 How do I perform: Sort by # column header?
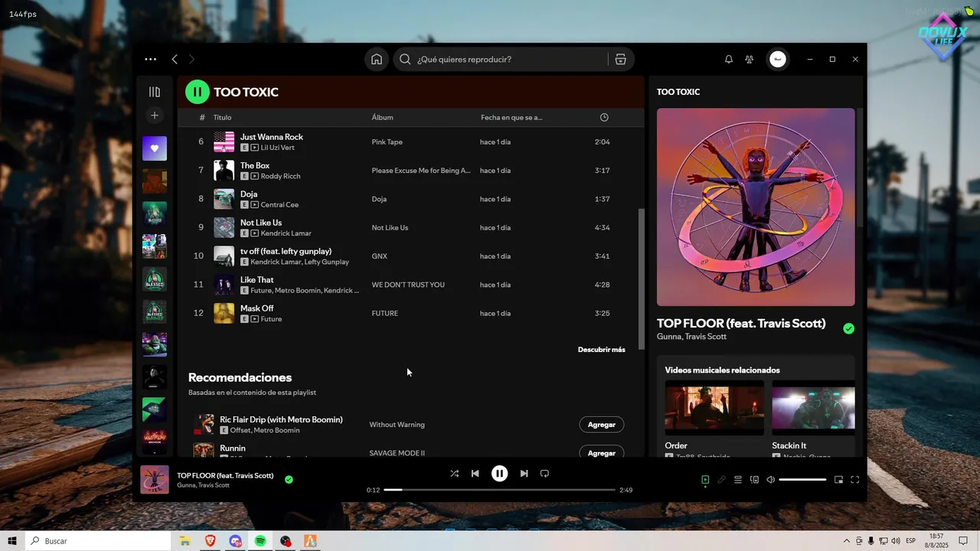[x=202, y=117]
